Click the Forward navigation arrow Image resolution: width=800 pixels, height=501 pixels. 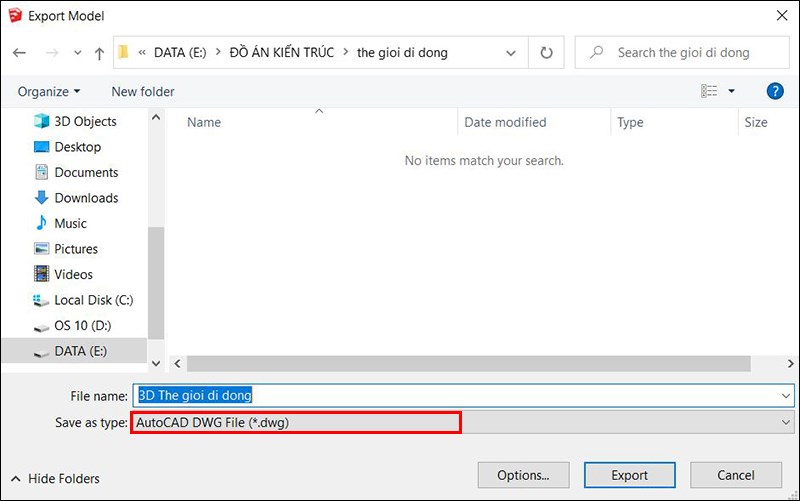pos(52,53)
